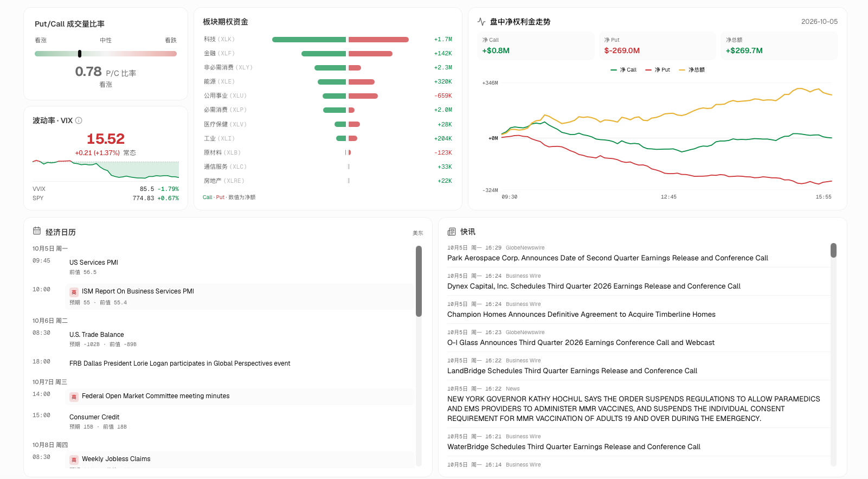Viewport: 868px width, 479px height.
Task: Open the O-I Glass earnings conference headline
Action: (581, 343)
